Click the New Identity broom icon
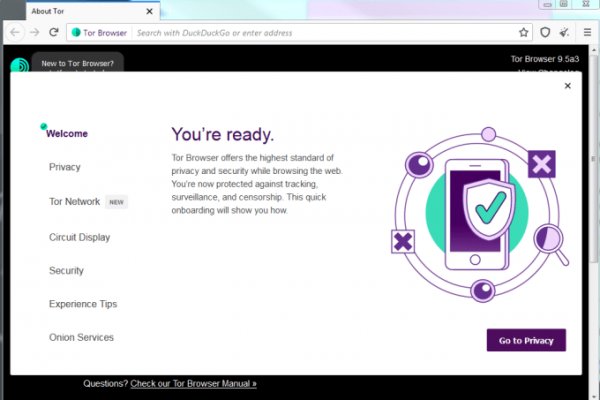This screenshot has height=400, width=600. click(565, 32)
